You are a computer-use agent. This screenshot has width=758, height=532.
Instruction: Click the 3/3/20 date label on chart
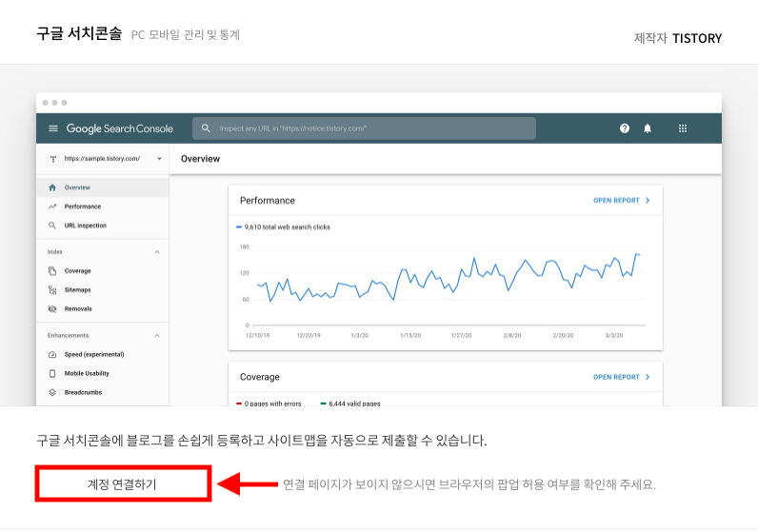click(614, 335)
